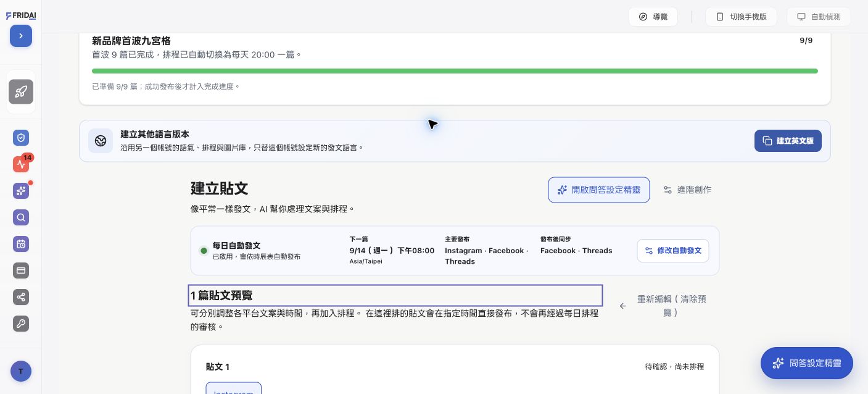Open the activity pulse icon with 14 badge
Image resolution: width=868 pixels, height=394 pixels.
pos(21,164)
